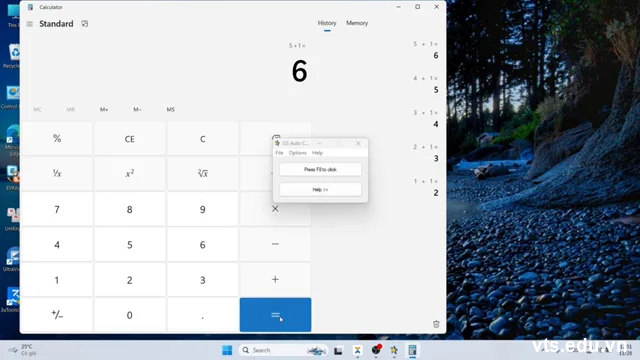Open Help menu in GS Auto Clicker menubar
640x360 pixels.
(317, 153)
